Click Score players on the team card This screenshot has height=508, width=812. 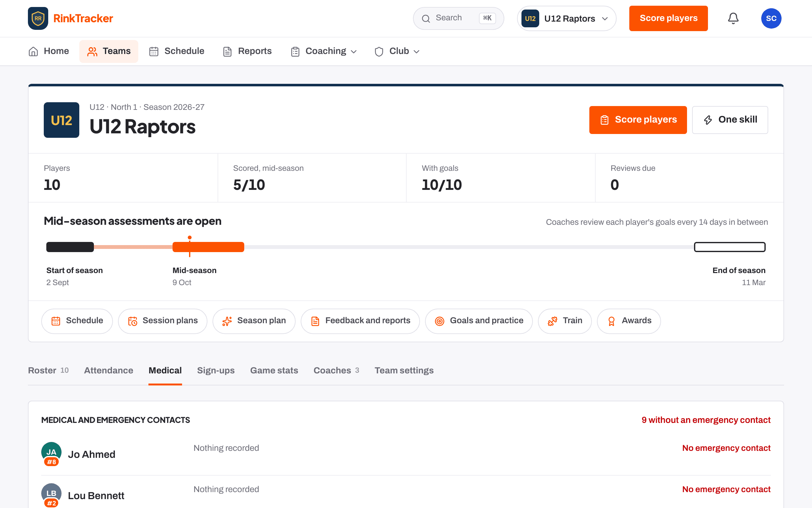638,120
